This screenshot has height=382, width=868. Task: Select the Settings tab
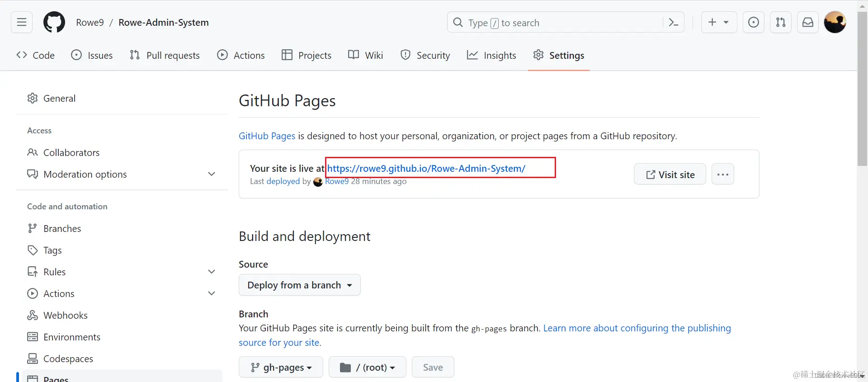(x=559, y=55)
